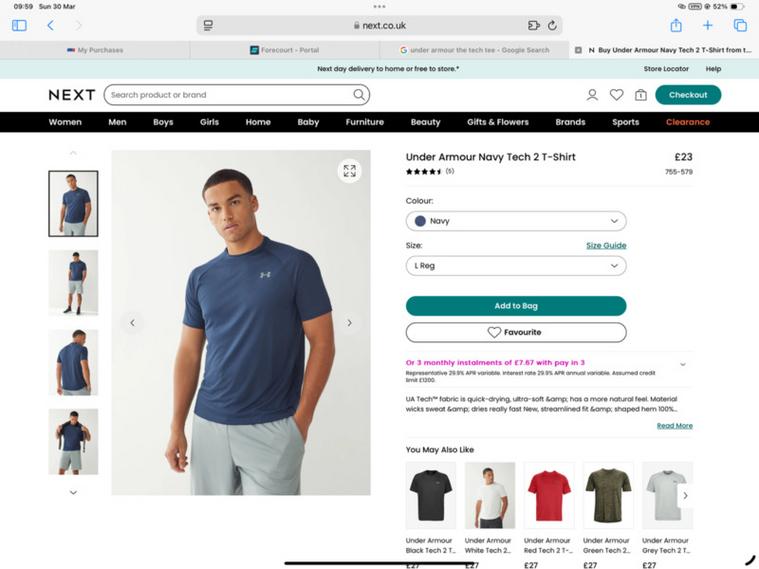759x569 pixels.
Task: Open the Colour dropdown showing Navy
Action: [x=516, y=221]
